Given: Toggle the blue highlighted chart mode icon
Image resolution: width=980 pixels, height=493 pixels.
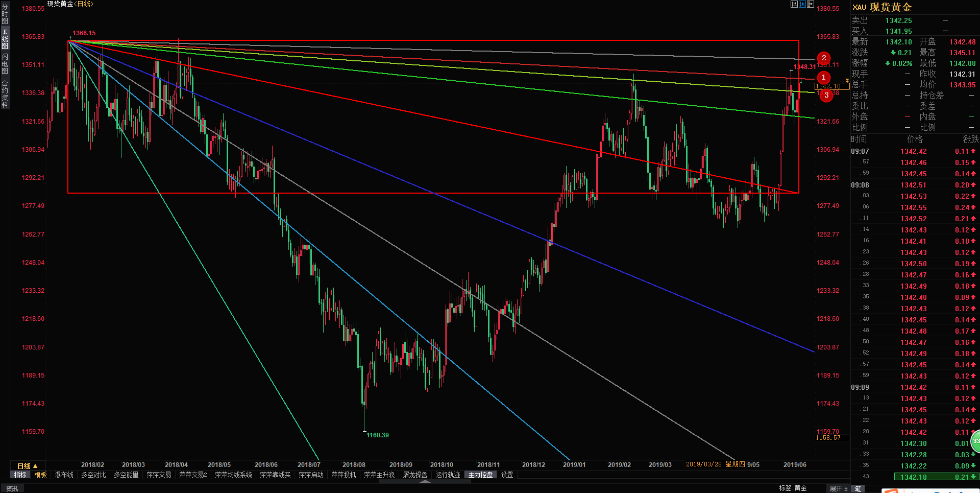Looking at the screenshot, I should (802, 4).
